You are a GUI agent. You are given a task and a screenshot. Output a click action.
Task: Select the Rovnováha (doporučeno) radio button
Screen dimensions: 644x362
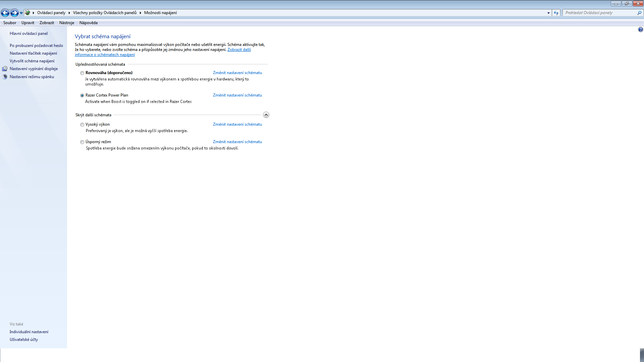82,73
